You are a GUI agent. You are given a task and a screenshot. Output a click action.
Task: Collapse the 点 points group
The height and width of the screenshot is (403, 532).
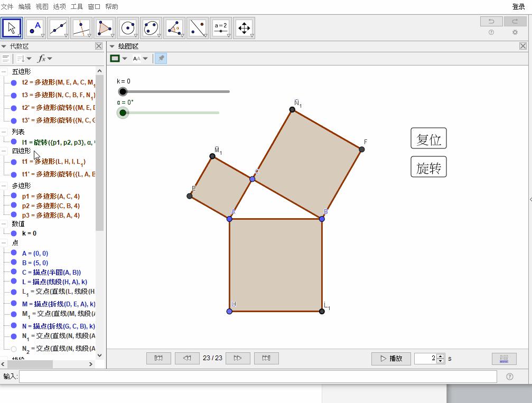point(4,243)
